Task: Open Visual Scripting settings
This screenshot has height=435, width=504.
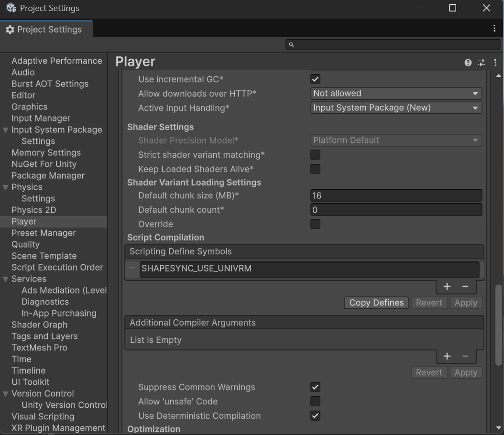Action: tap(43, 416)
